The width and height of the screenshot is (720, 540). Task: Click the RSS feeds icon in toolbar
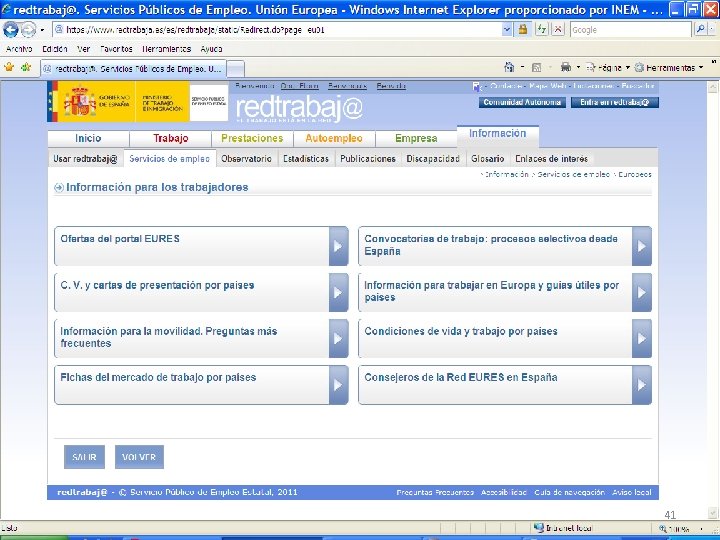click(x=536, y=68)
